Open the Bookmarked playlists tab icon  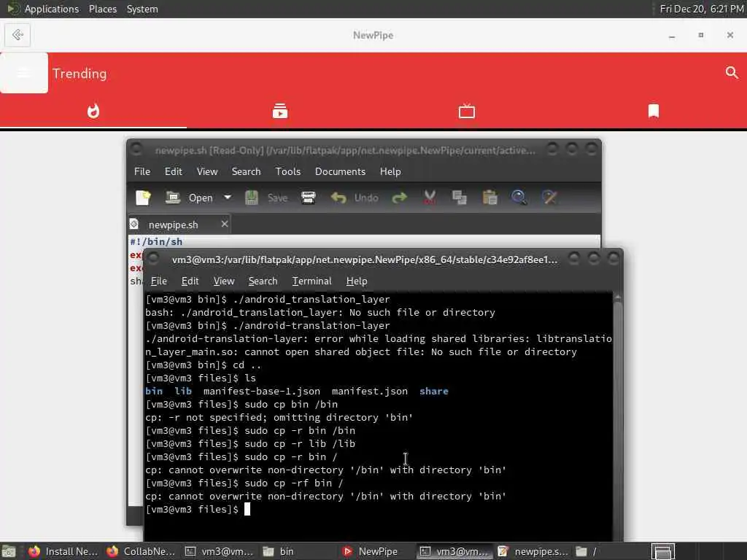tap(654, 111)
